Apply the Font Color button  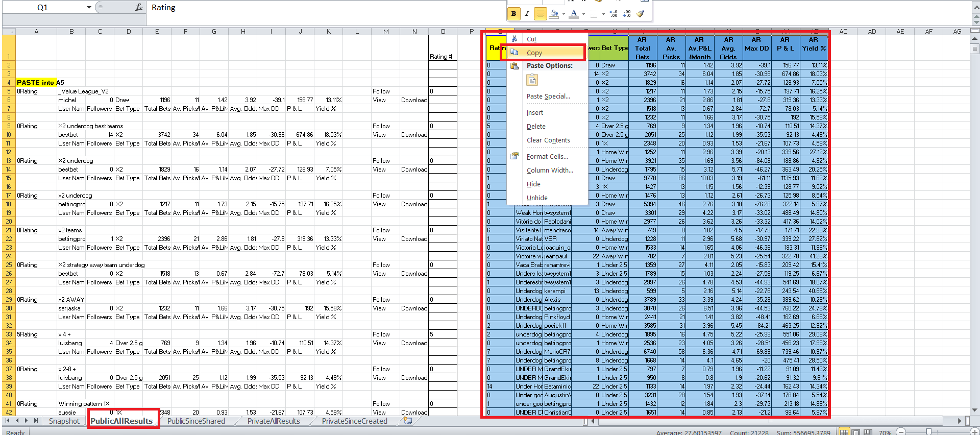[574, 14]
